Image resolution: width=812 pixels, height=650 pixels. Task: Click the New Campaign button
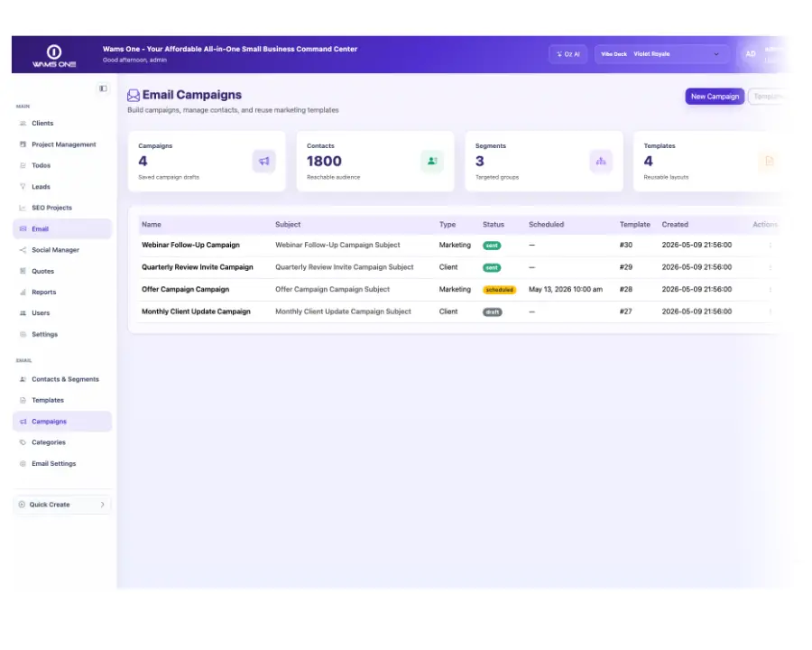tap(715, 97)
